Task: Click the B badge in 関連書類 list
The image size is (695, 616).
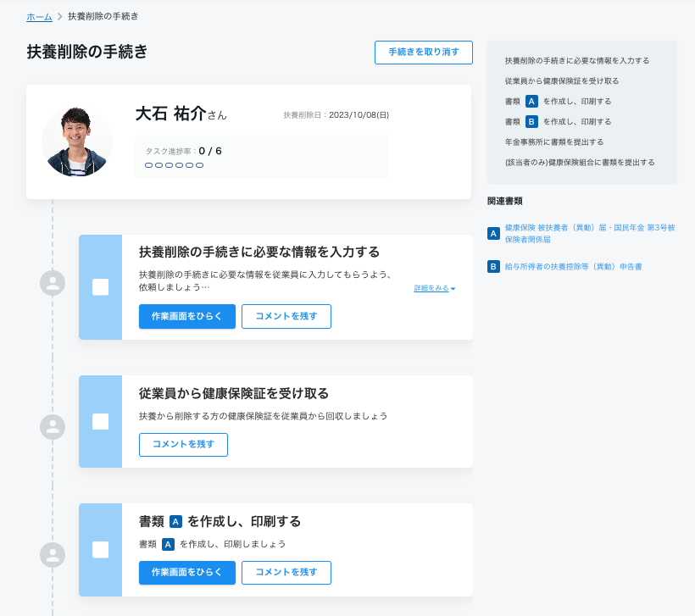Action: click(493, 266)
